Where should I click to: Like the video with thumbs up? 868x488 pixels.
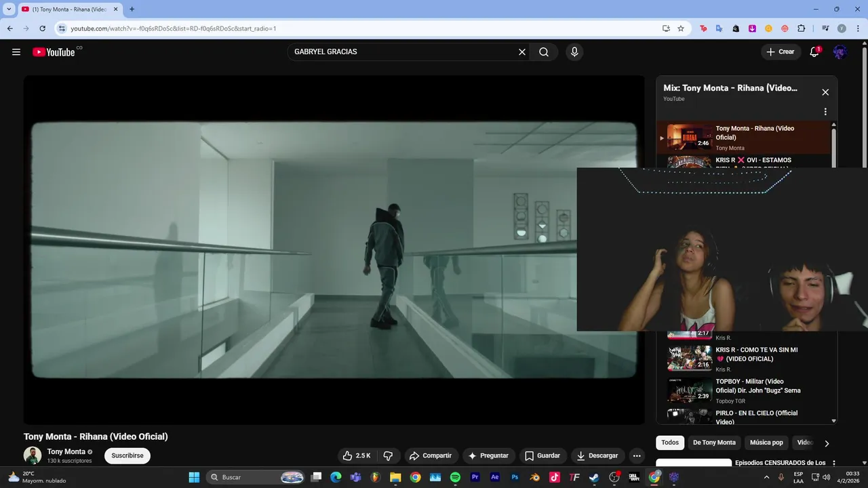[357, 455]
